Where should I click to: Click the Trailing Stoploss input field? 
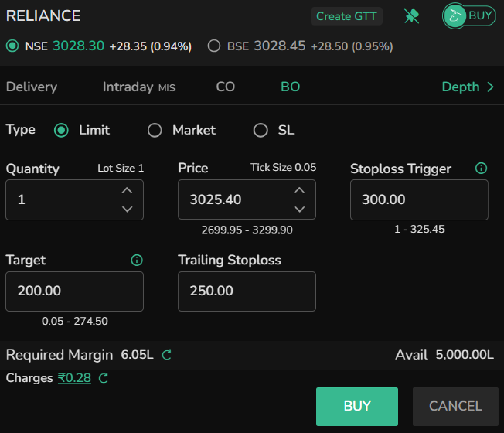[x=247, y=292]
